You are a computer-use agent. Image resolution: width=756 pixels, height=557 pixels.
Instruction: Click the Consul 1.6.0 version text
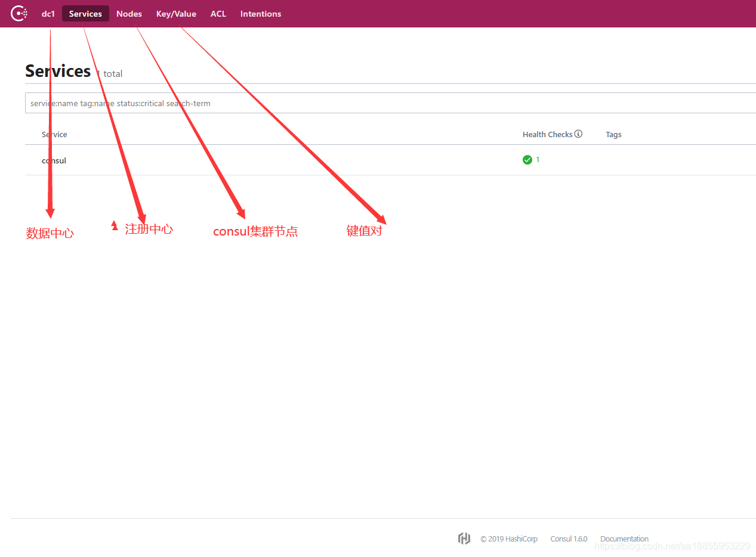click(569, 539)
